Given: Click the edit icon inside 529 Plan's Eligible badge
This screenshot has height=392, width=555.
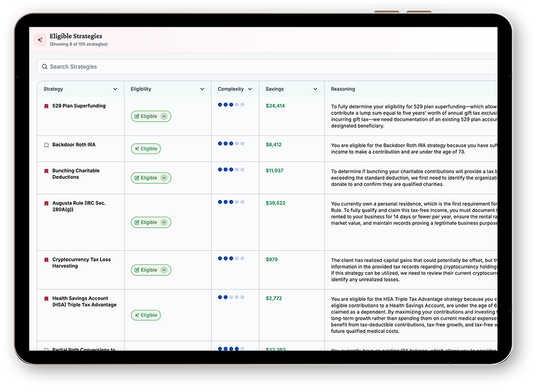Looking at the screenshot, I should [138, 116].
